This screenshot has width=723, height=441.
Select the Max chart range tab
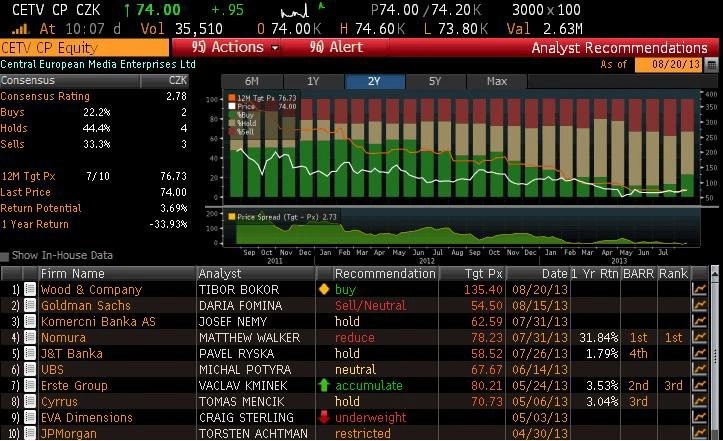coord(497,81)
